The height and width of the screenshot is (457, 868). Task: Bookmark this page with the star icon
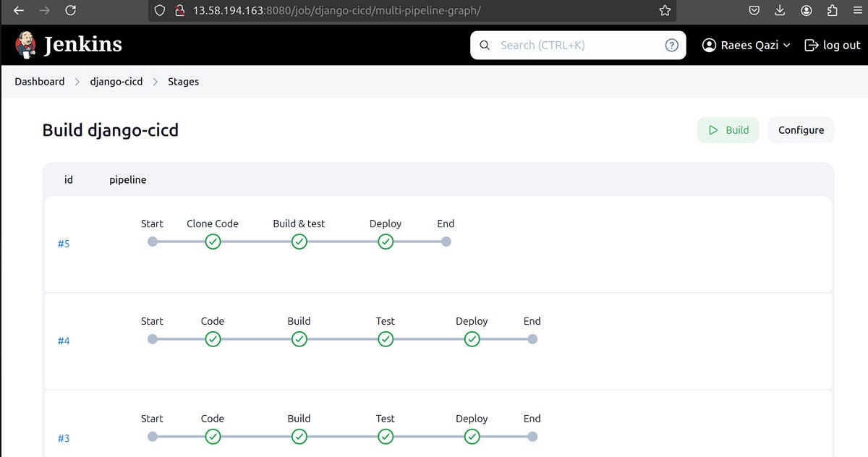665,10
